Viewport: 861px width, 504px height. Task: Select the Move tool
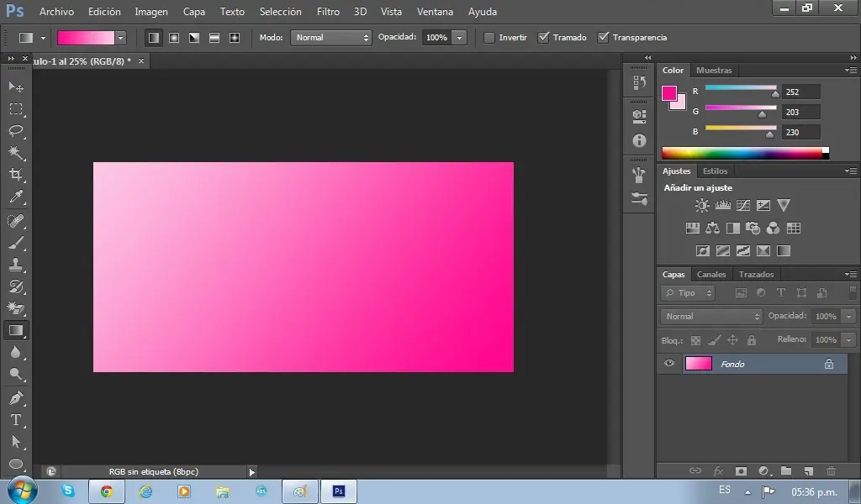click(x=16, y=87)
